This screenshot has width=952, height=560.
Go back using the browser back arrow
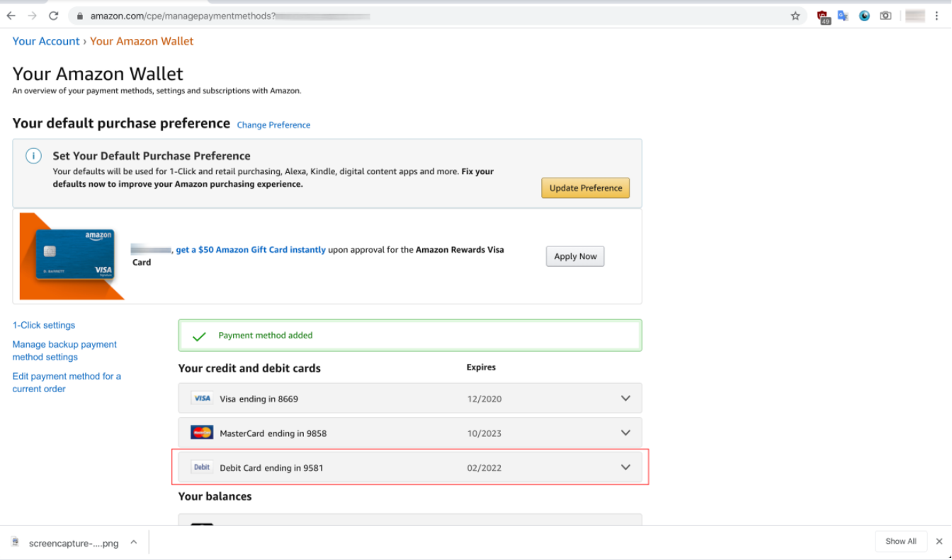[x=11, y=16]
